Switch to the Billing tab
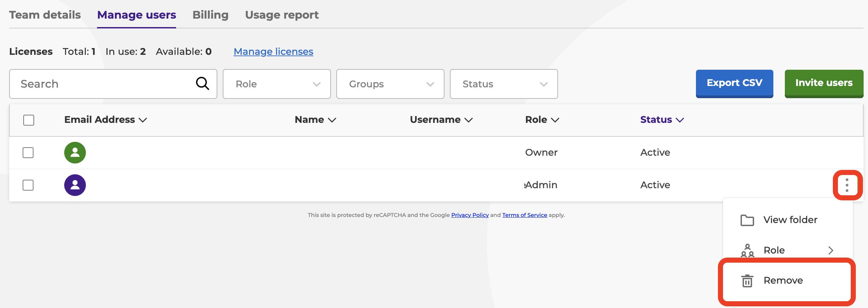This screenshot has height=308, width=868. click(210, 15)
